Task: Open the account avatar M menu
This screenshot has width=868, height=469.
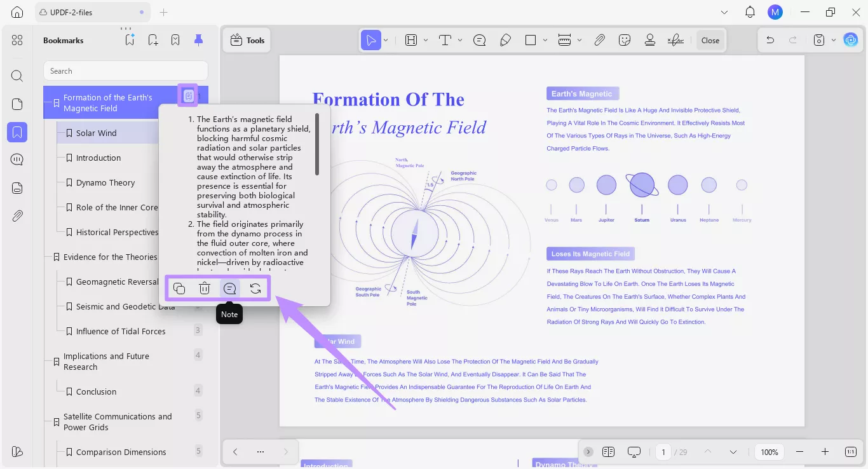Action: pyautogui.click(x=775, y=12)
